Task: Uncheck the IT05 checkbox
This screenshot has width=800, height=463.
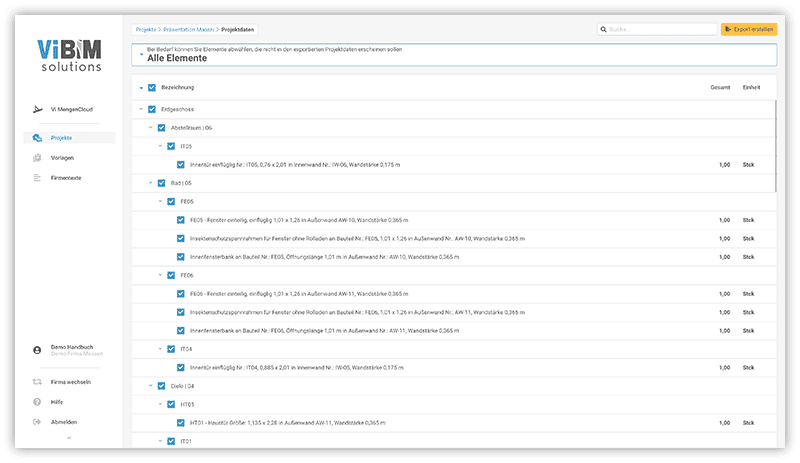Action: pos(171,146)
